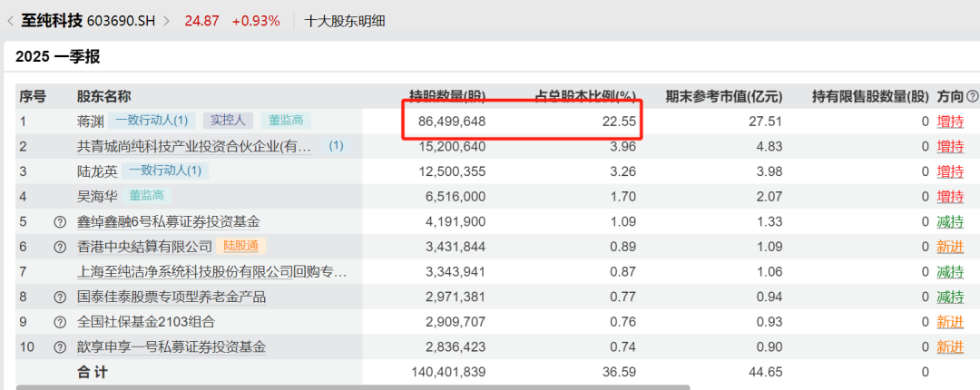The width and height of the screenshot is (980, 390).
Task: Open 减持 link for 国泰佳泰股票专项型
Action: pyautogui.click(x=950, y=297)
